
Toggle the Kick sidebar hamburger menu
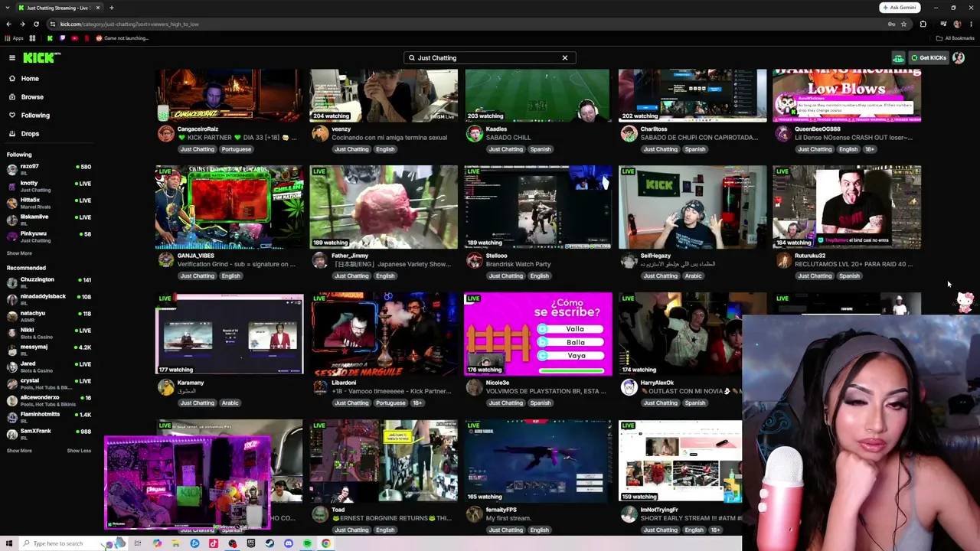click(x=12, y=57)
